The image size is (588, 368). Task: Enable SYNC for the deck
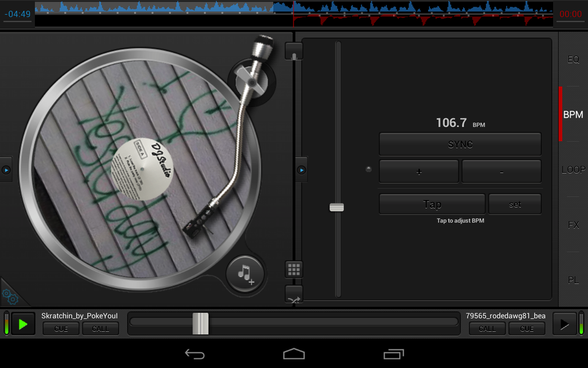(460, 144)
